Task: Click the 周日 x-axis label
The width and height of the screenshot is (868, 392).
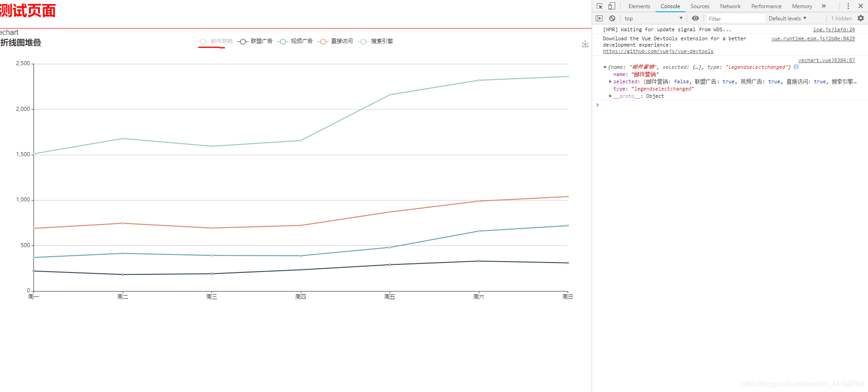Action: pos(568,297)
